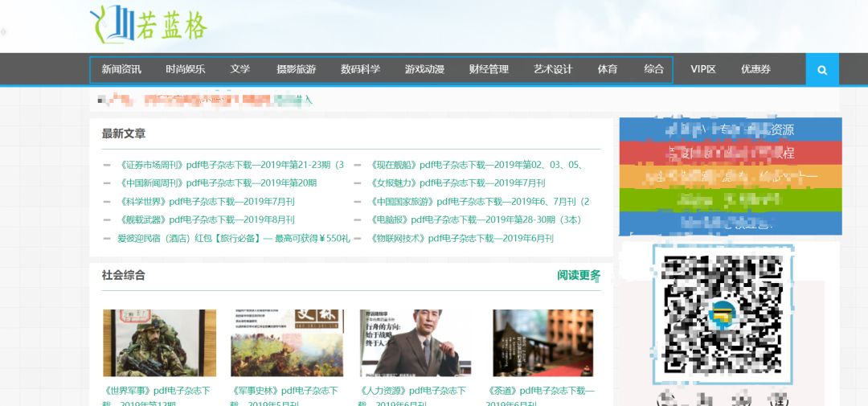Viewport: 868px width, 406px height.
Task: Open 《证券市场周刊》 2019年第21-23期 article
Action: (231, 165)
